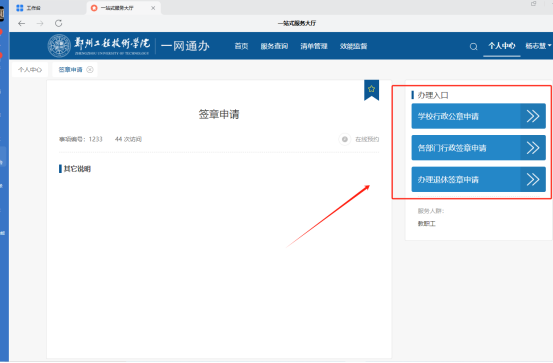Screen dimensions: 553x363
Task: Click the 一站式服务大厅 title in address bar
Action: pyautogui.click(x=297, y=23)
